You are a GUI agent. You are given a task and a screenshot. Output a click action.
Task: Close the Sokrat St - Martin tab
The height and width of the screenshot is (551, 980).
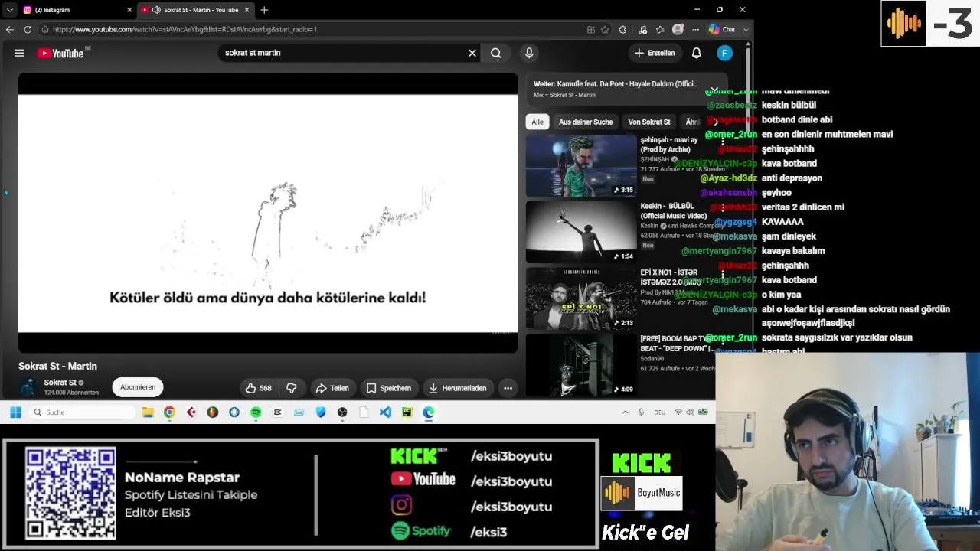coord(247,10)
